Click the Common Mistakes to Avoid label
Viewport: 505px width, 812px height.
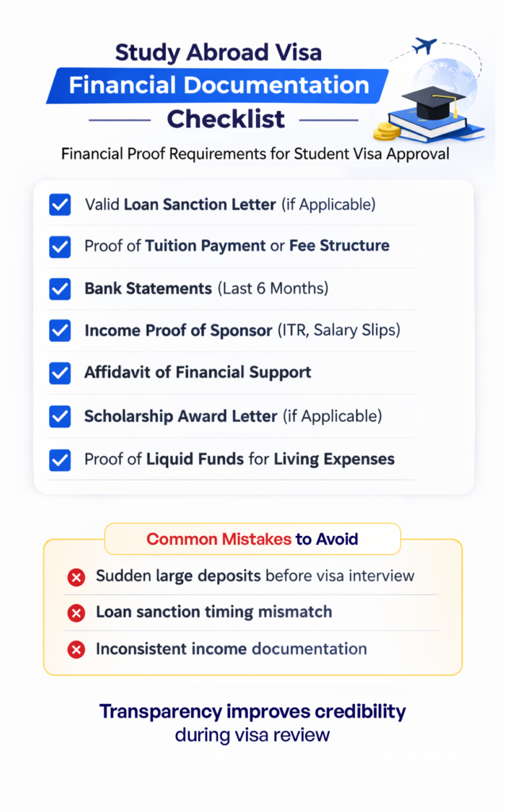point(252,540)
